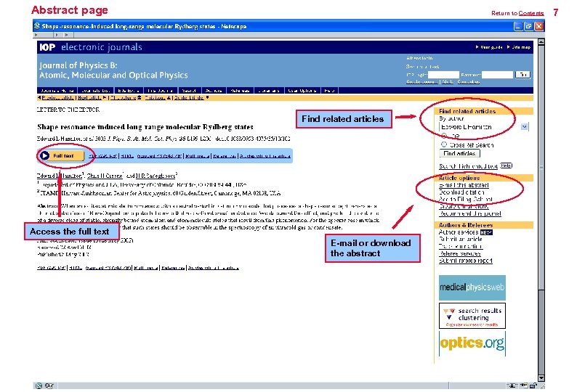Click the IOP logo in header
The height and width of the screenshot is (392, 577).
[x=47, y=47]
